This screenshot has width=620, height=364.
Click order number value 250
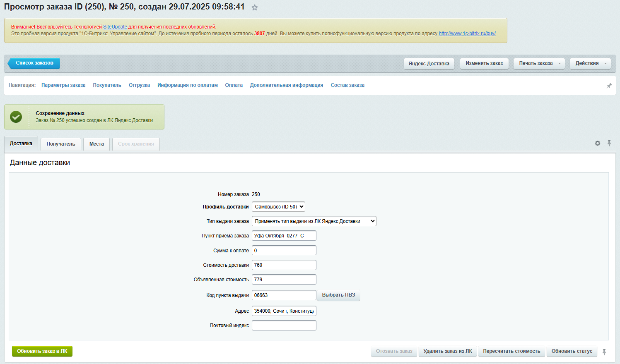click(256, 194)
